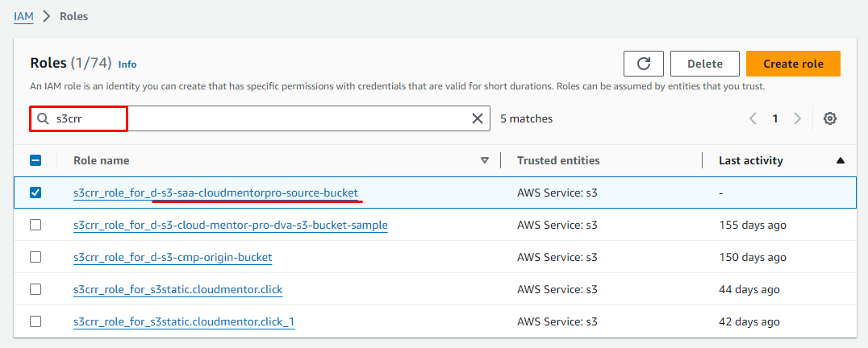The height and width of the screenshot is (348, 868).
Task: Uncheck the cloudmentorpro-source-bucket role checkbox
Action: (x=35, y=193)
